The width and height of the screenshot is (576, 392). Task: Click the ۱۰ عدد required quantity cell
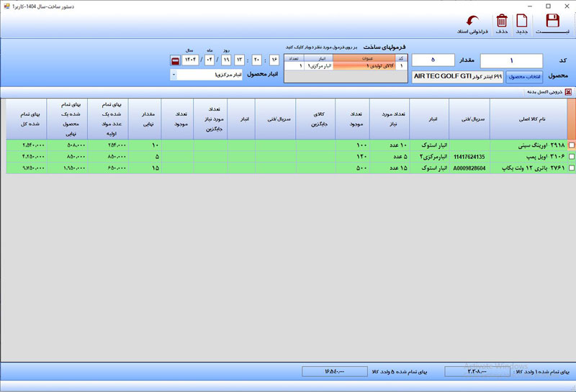coord(390,145)
